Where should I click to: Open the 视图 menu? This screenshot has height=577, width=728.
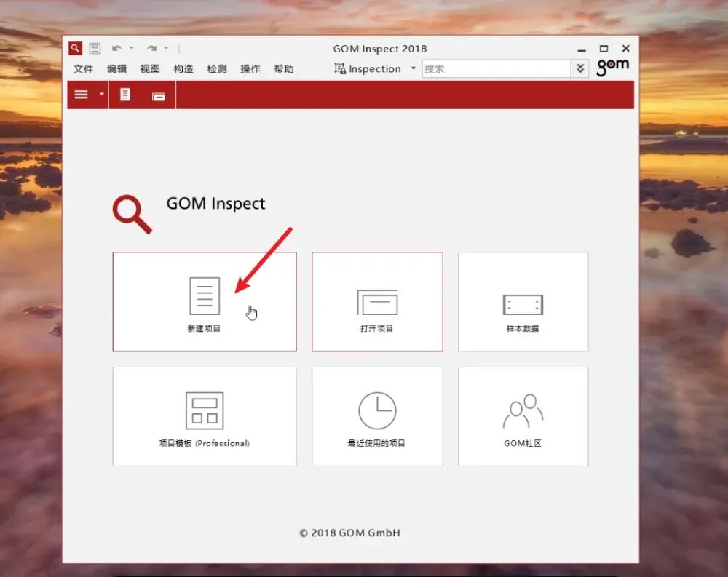150,69
